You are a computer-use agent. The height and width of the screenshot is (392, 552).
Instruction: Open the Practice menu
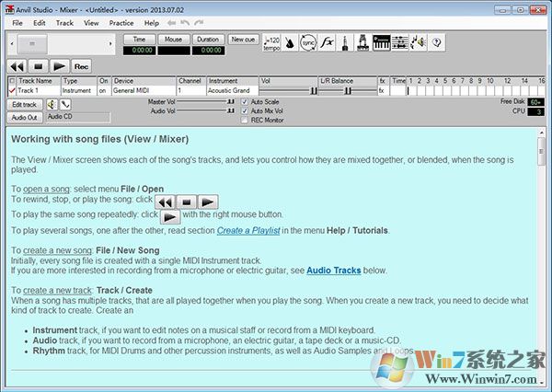(x=121, y=23)
